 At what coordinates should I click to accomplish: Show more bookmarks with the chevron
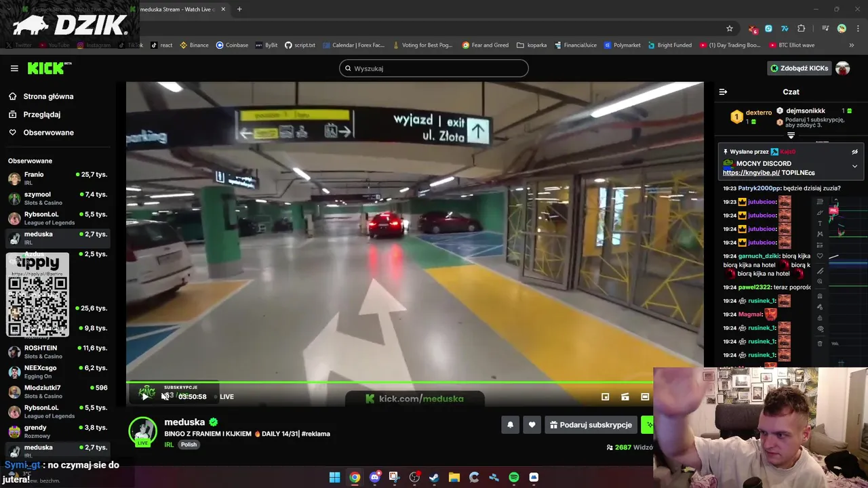coord(852,45)
